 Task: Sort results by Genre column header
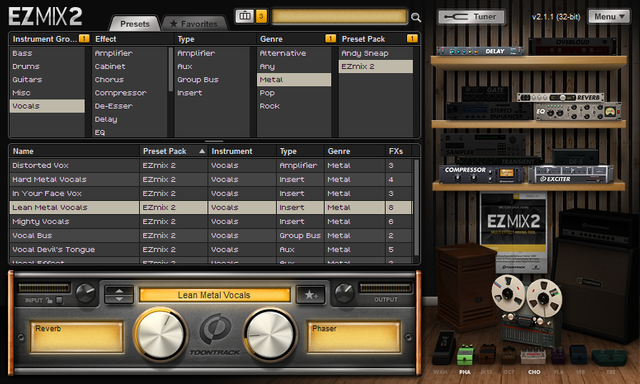tap(355, 151)
